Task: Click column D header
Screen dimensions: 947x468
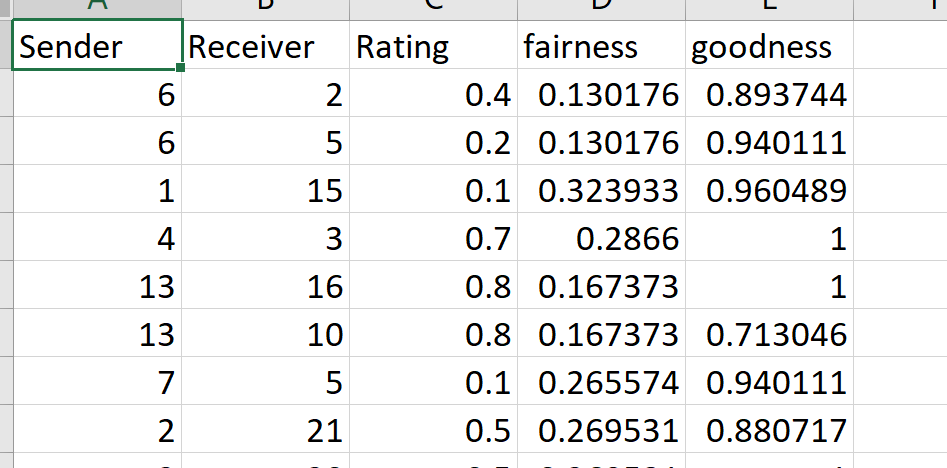Action: [601, 9]
